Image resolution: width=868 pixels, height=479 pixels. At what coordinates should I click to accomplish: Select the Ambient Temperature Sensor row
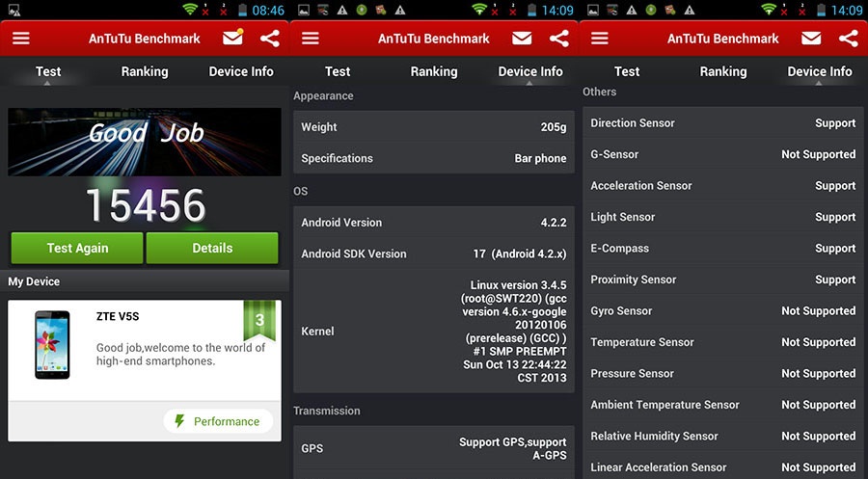coord(723,405)
